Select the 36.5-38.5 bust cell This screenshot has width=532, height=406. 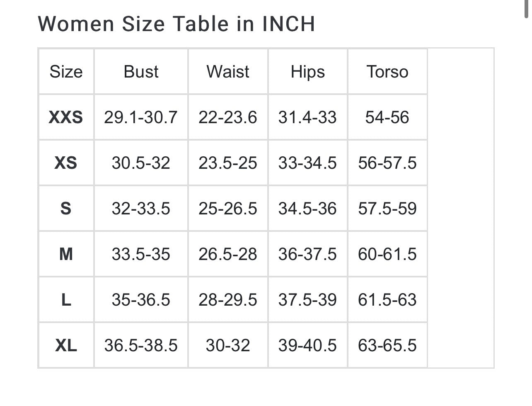[141, 345]
